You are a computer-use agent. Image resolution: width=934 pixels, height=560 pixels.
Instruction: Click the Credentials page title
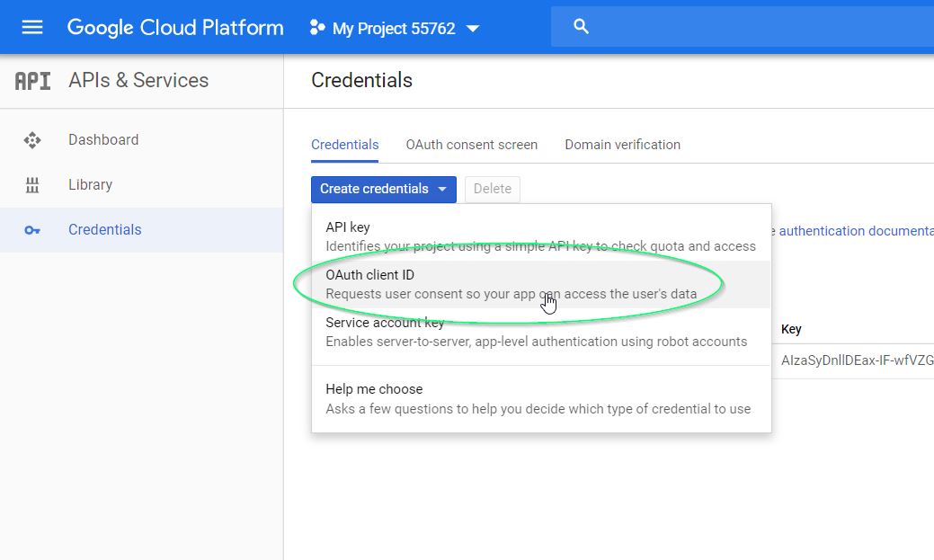point(361,80)
